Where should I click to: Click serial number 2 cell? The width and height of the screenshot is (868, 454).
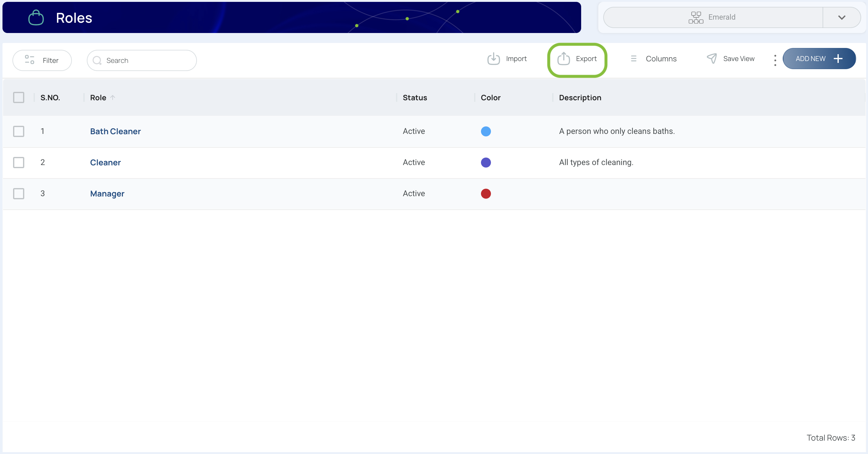[42, 162]
